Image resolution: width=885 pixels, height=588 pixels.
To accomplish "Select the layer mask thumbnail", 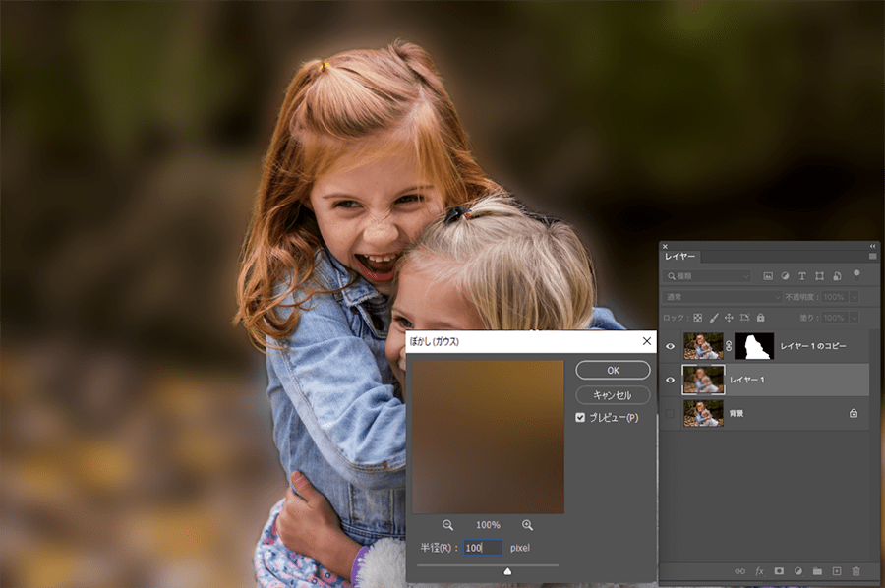I will click(x=754, y=346).
